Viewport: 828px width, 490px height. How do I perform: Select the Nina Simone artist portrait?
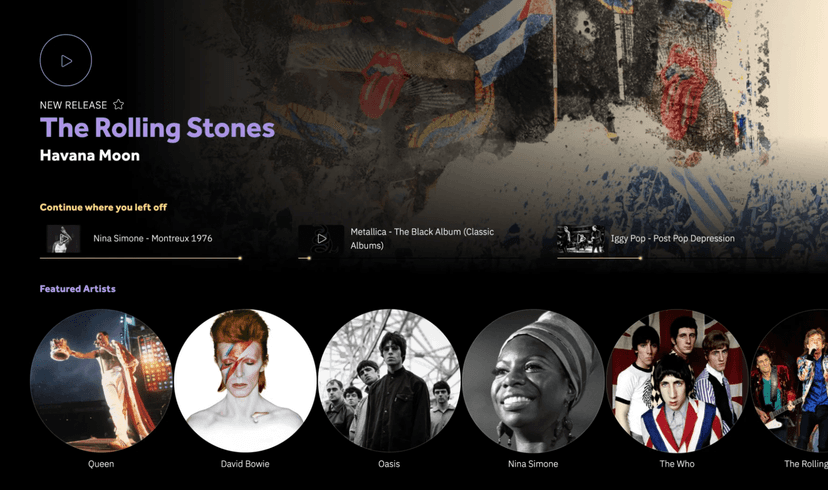[533, 381]
